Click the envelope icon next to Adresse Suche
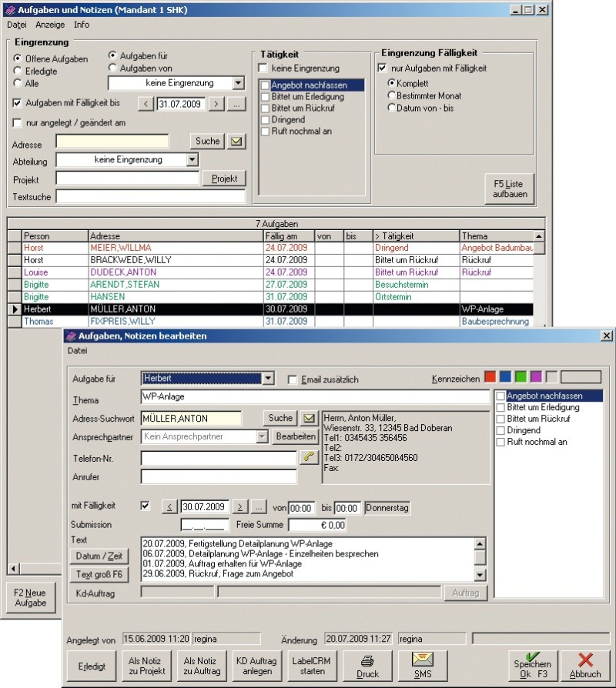Image resolution: width=616 pixels, height=688 pixels. (x=236, y=142)
